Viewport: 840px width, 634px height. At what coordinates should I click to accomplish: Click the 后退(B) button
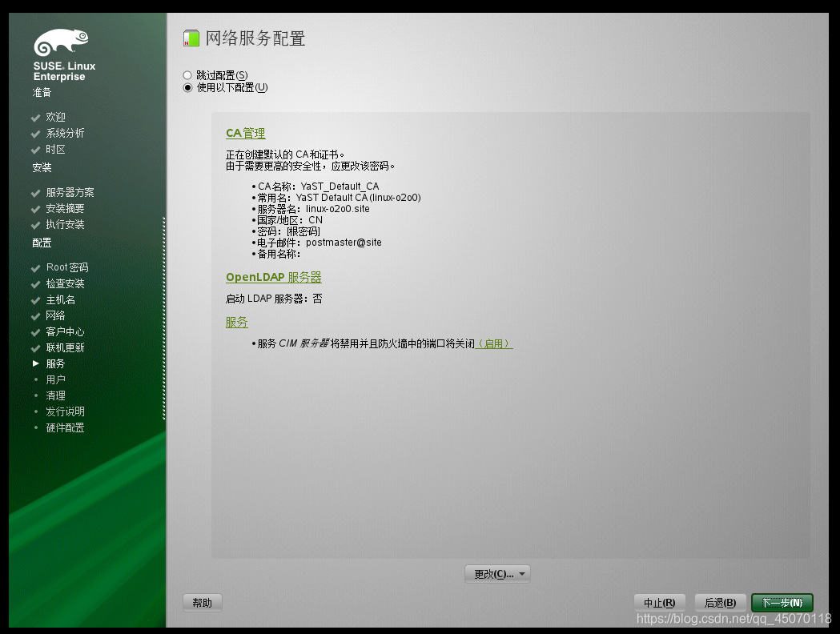(720, 603)
